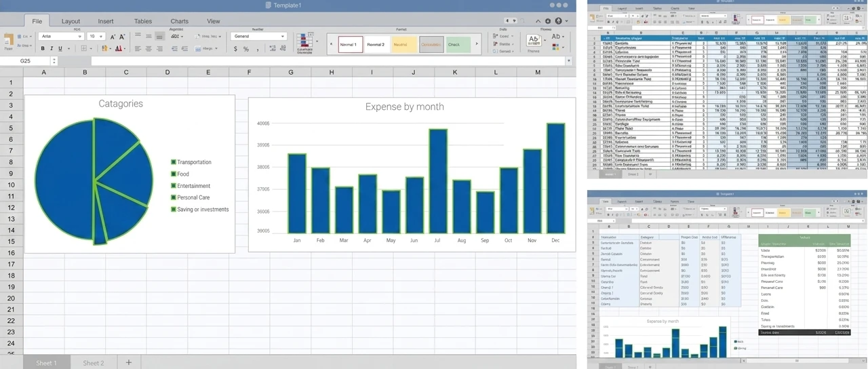868x369 pixels.
Task: Open the font size dropdown
Action: [96, 37]
